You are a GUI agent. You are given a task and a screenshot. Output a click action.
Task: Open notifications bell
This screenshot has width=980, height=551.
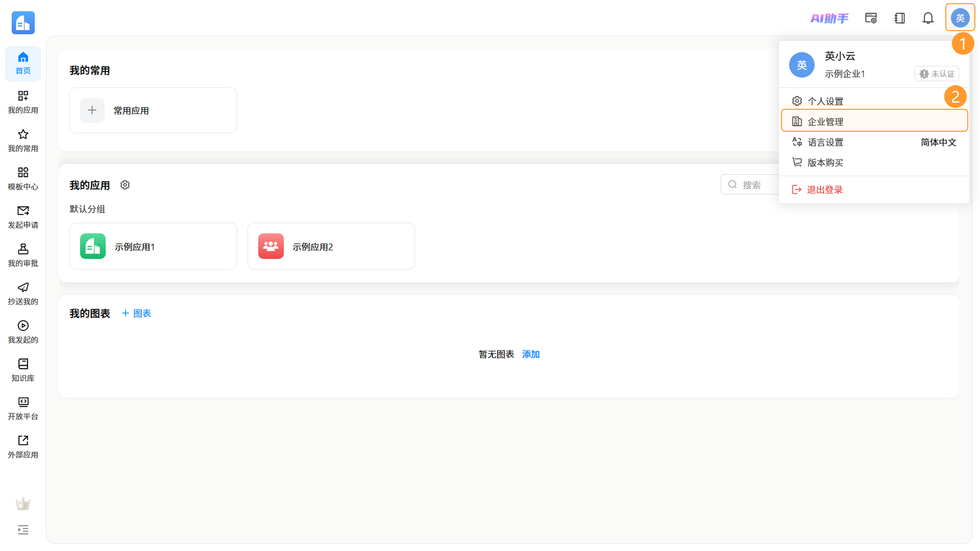[x=928, y=18]
